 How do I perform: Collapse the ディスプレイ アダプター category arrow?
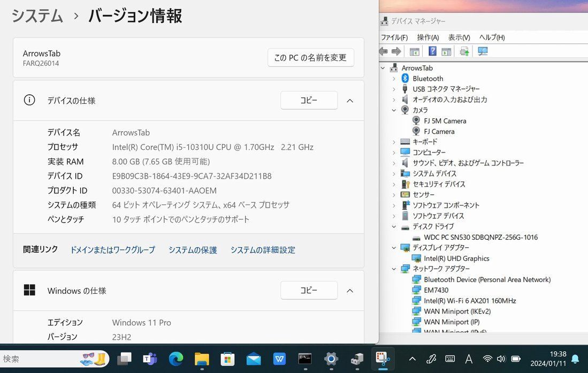click(394, 248)
